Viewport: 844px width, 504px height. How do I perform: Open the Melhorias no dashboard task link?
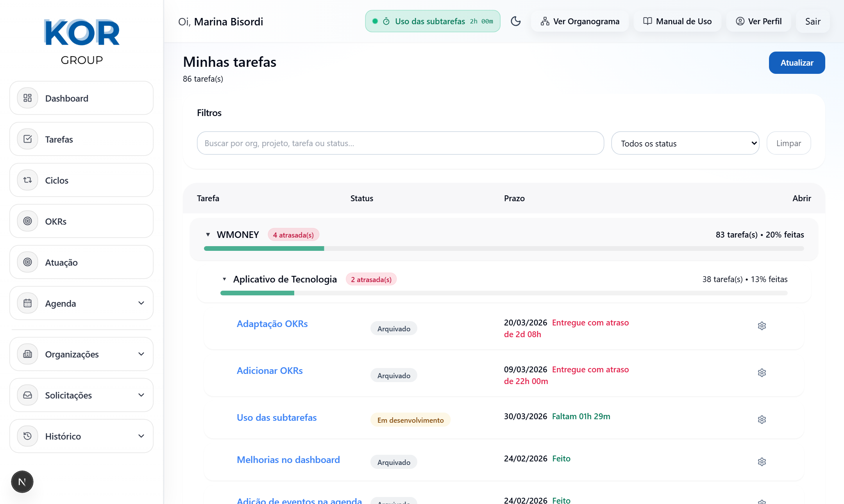288,460
